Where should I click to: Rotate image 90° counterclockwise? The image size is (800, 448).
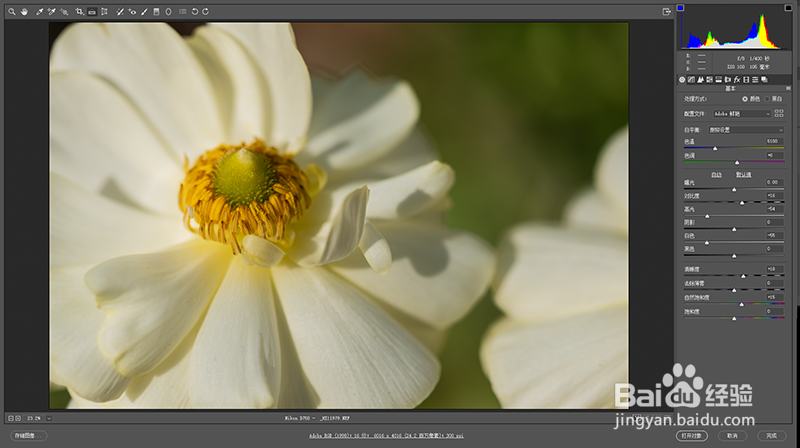point(194,12)
